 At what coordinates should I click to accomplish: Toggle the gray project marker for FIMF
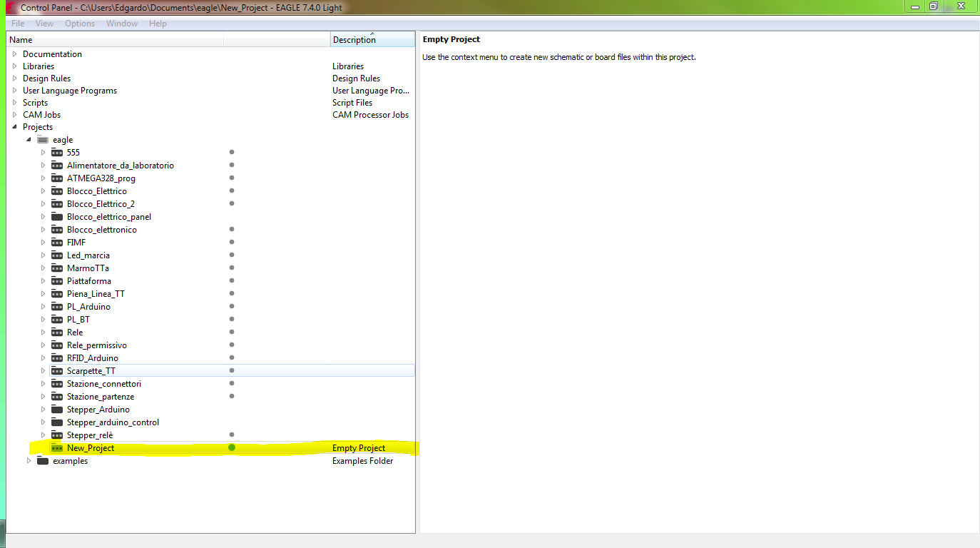232,242
